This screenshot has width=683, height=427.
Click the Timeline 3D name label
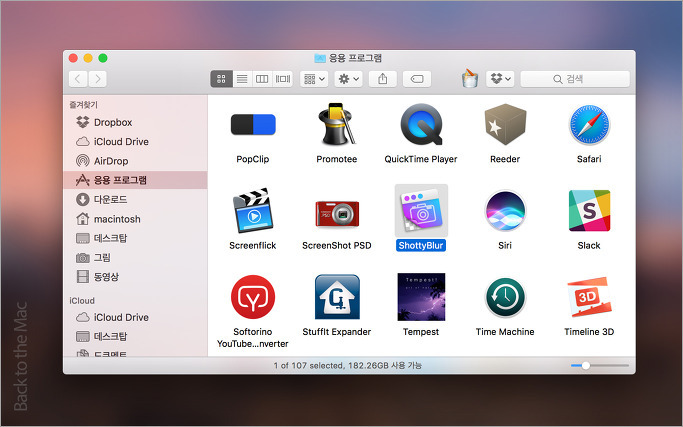click(x=589, y=332)
